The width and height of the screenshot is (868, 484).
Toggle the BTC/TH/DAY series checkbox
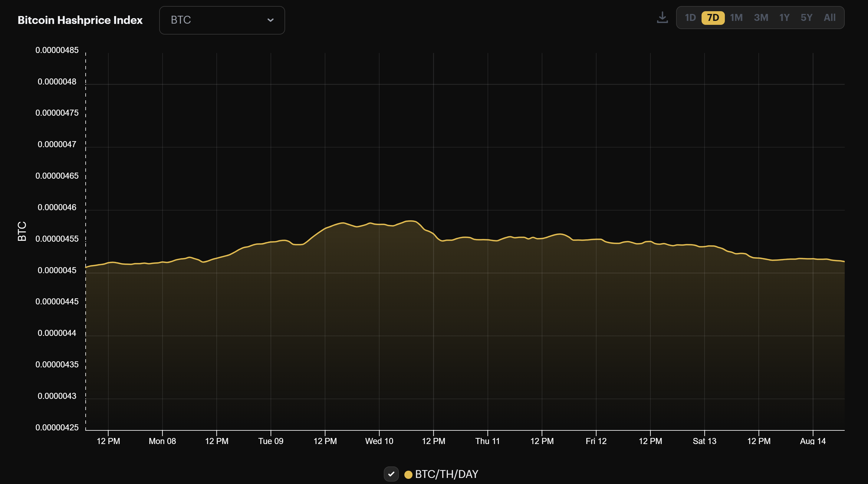[x=391, y=474]
